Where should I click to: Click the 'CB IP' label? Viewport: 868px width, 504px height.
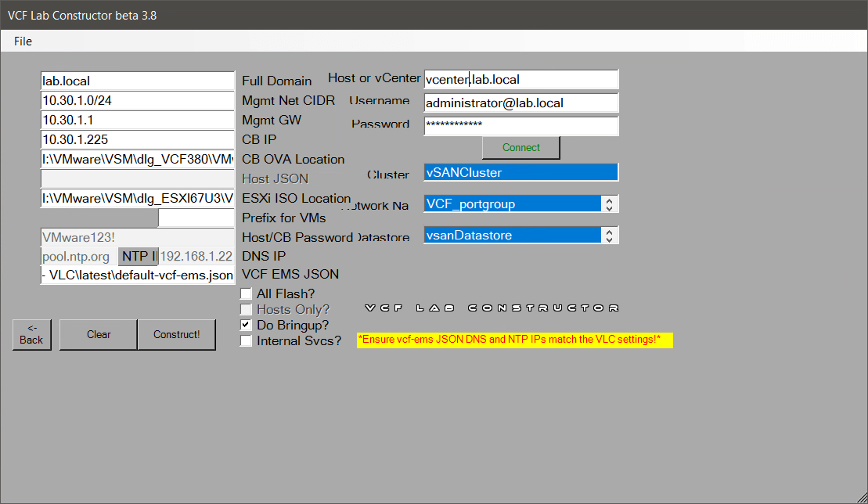(x=259, y=139)
